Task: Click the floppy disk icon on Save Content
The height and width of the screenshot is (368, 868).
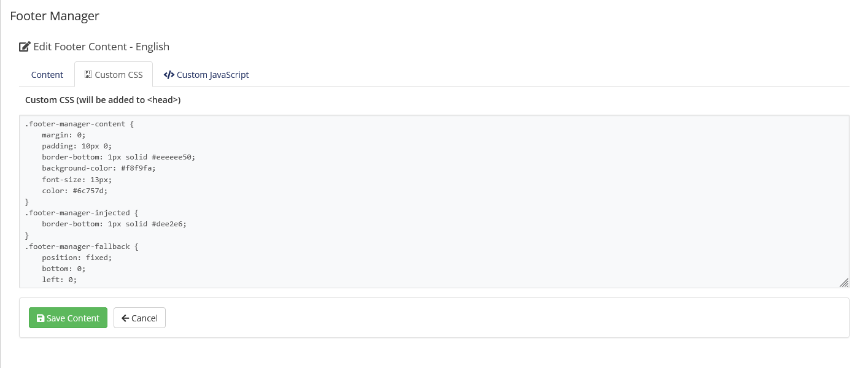Action: coord(41,318)
